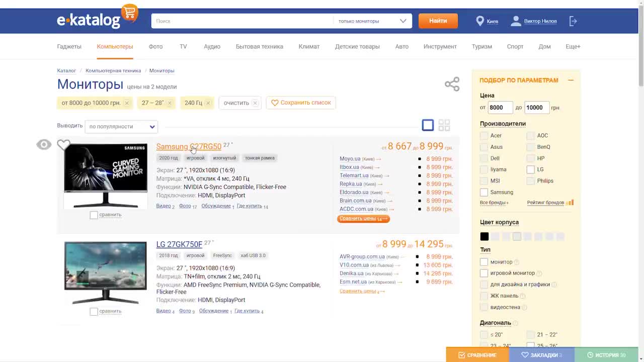
Task: Tick the монитор type checkbox
Action: click(x=484, y=262)
